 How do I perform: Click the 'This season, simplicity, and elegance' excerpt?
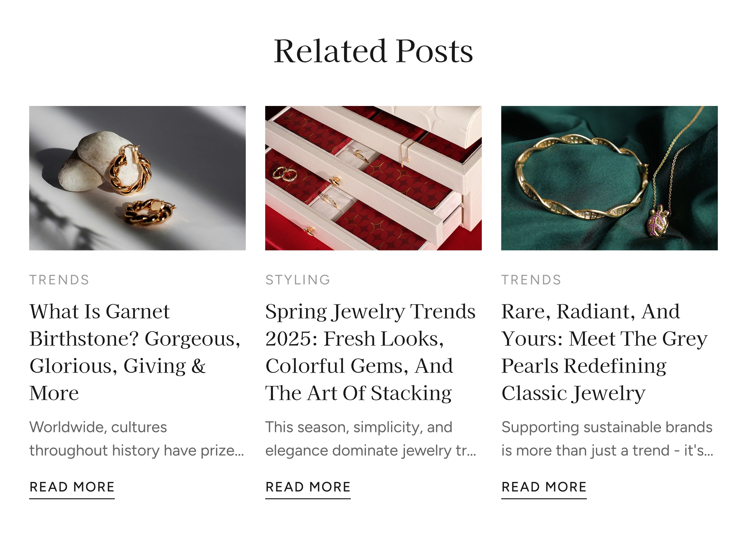(371, 439)
